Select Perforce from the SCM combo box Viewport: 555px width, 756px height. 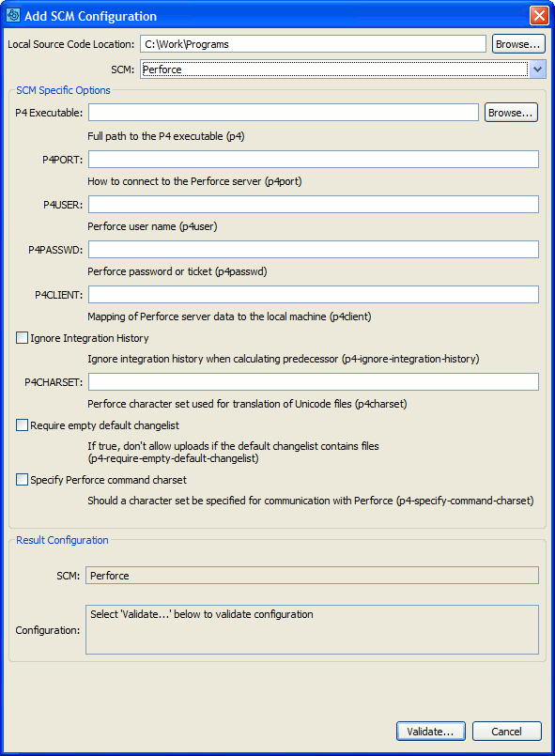[329, 69]
